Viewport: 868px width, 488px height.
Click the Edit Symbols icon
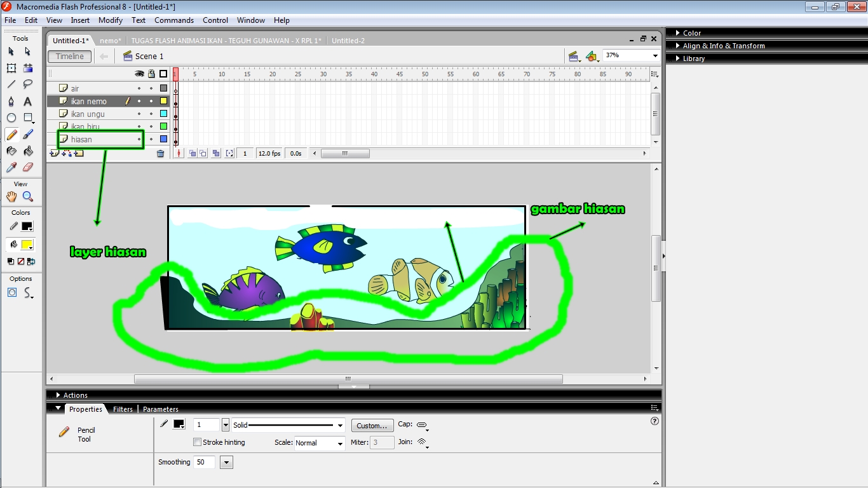(592, 56)
